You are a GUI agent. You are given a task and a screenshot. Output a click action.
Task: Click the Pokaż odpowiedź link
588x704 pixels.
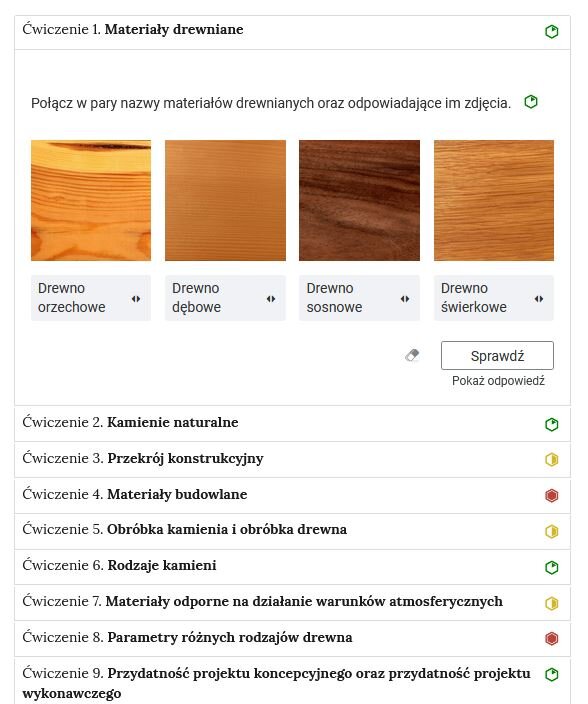(x=498, y=381)
